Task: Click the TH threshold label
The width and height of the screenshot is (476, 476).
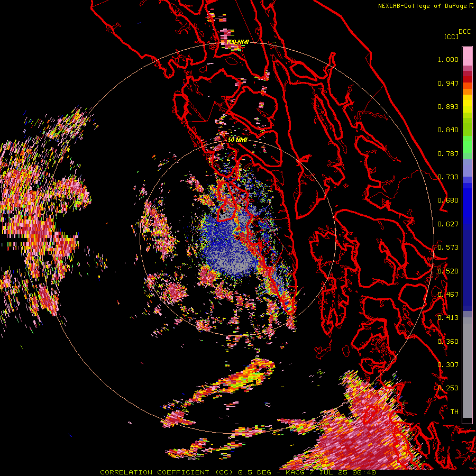Action: 454,412
